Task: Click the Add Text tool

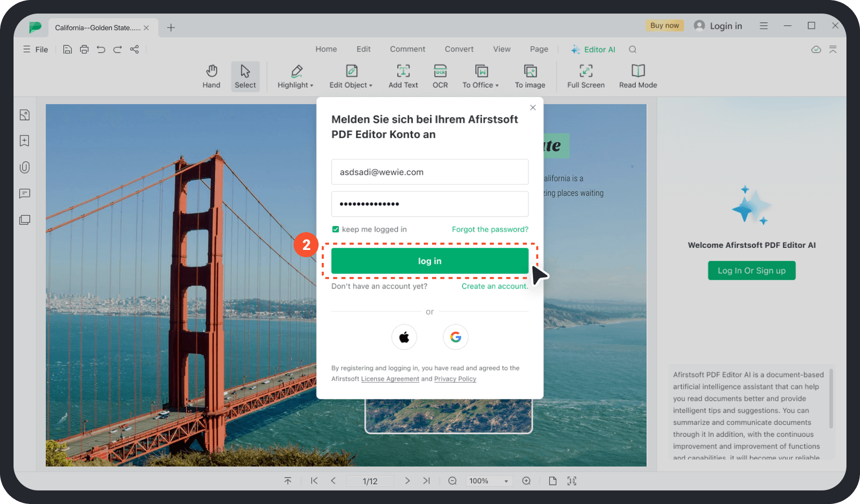Action: point(403,77)
